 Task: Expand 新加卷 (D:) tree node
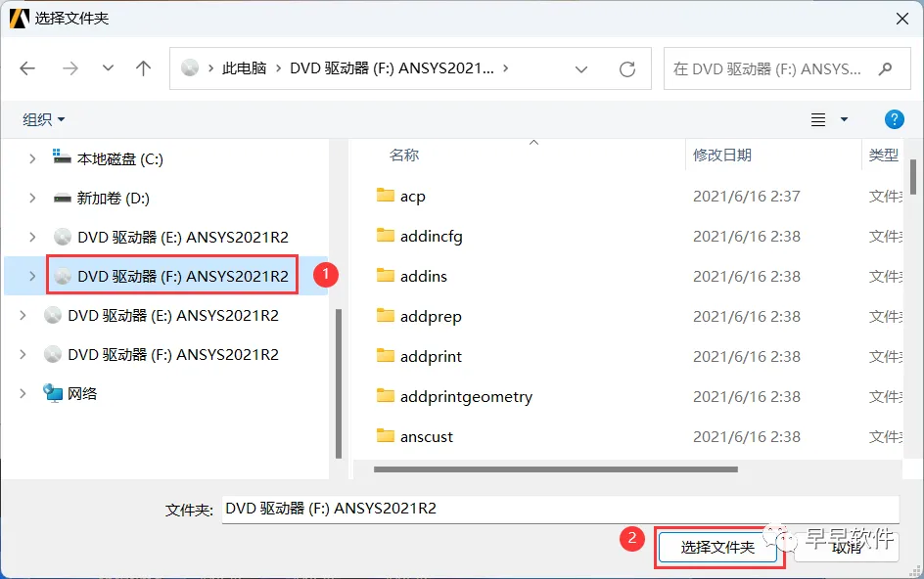click(x=32, y=199)
